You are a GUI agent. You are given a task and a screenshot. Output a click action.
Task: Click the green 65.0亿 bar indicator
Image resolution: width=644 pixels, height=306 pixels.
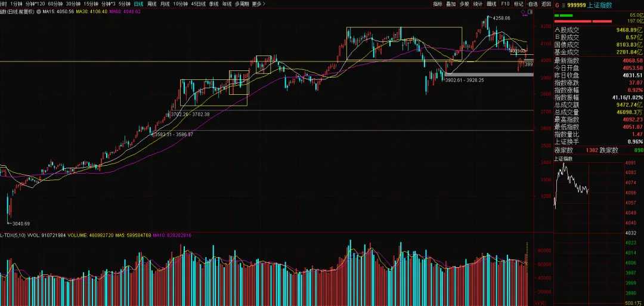(563, 15)
